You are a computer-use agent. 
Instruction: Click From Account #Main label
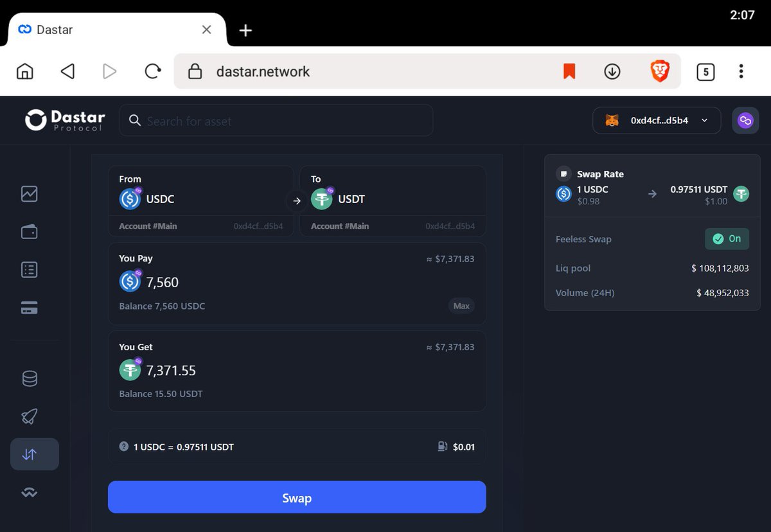(x=148, y=226)
